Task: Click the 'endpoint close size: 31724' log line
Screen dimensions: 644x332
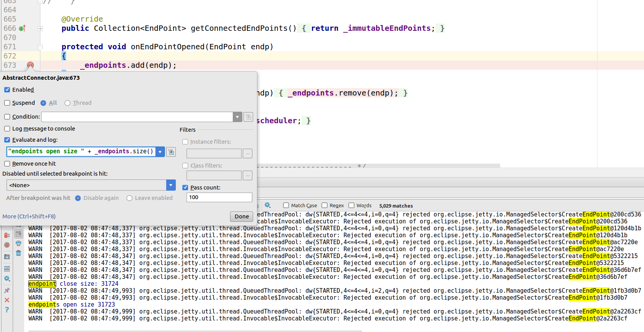Action: click(x=73, y=284)
